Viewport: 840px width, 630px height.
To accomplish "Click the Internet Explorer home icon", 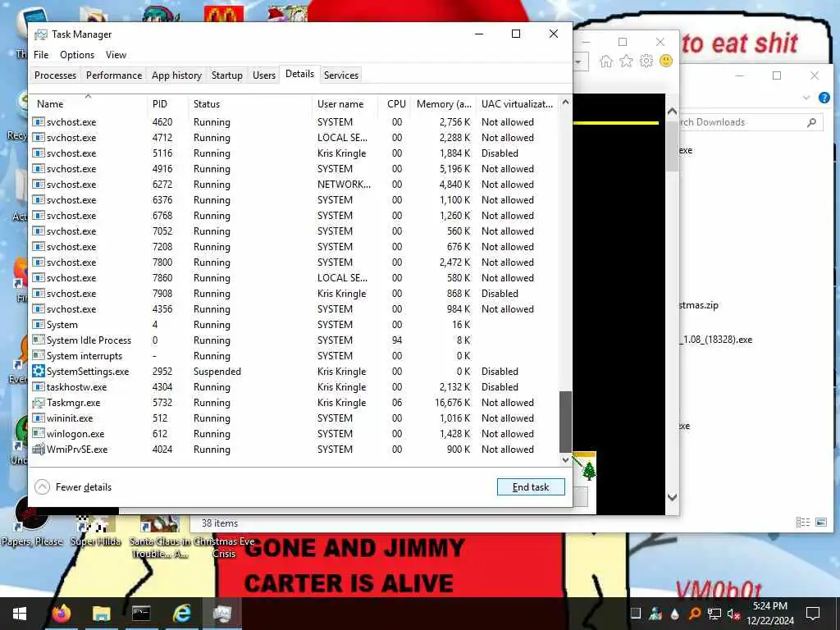I will pyautogui.click(x=606, y=61).
